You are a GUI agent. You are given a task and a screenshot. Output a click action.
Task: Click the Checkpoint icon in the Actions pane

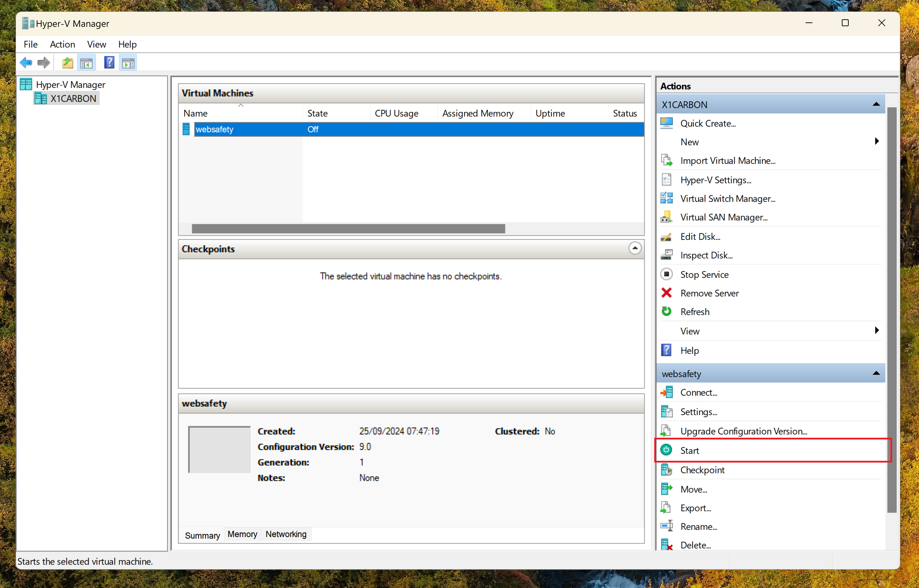click(667, 470)
